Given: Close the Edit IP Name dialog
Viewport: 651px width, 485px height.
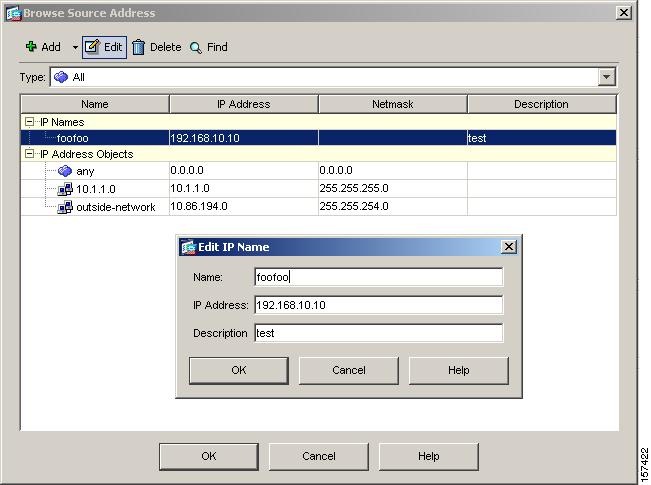Looking at the screenshot, I should [x=509, y=247].
